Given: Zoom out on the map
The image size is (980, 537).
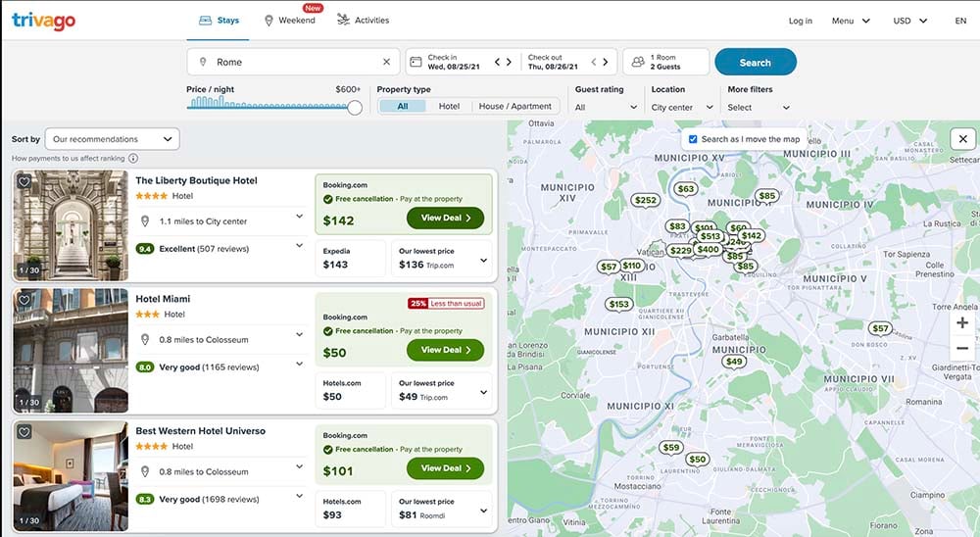Looking at the screenshot, I should (x=962, y=348).
